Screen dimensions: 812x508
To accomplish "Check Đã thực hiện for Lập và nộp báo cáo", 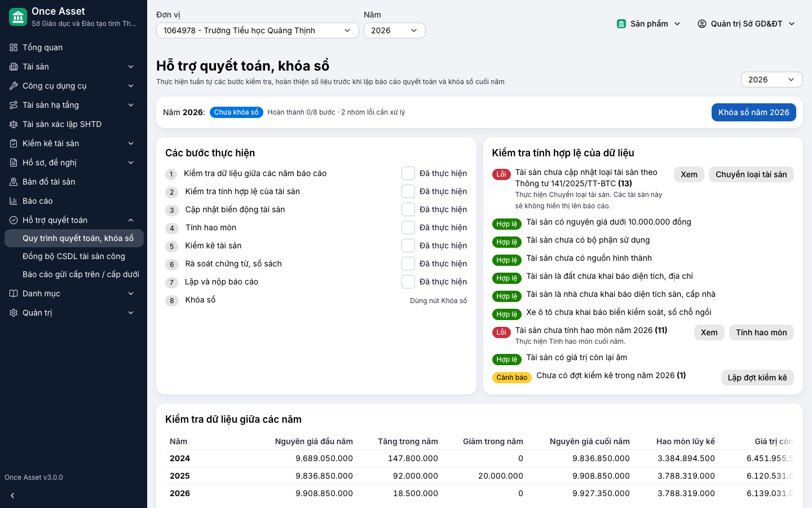I will click(408, 282).
